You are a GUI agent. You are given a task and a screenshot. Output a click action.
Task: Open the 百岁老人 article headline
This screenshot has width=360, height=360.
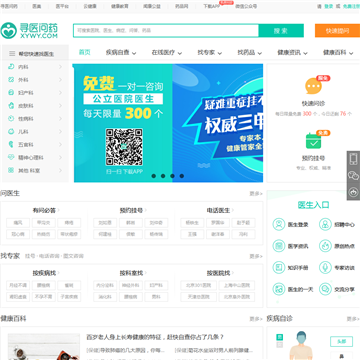click(155, 337)
